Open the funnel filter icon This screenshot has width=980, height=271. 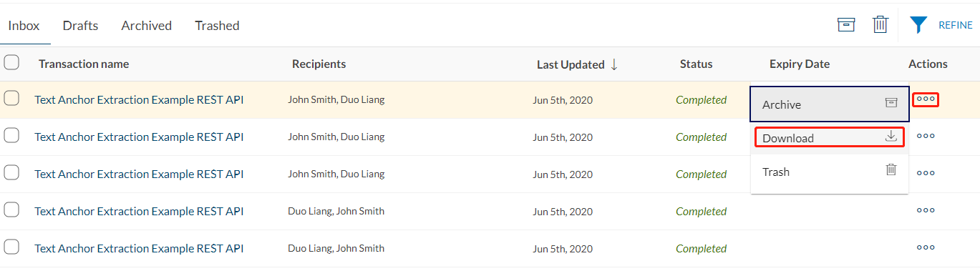[918, 25]
